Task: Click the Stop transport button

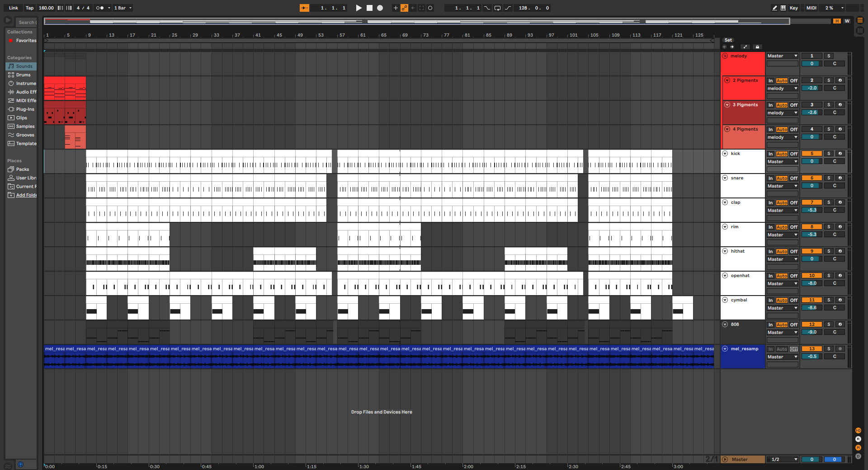Action: point(369,8)
